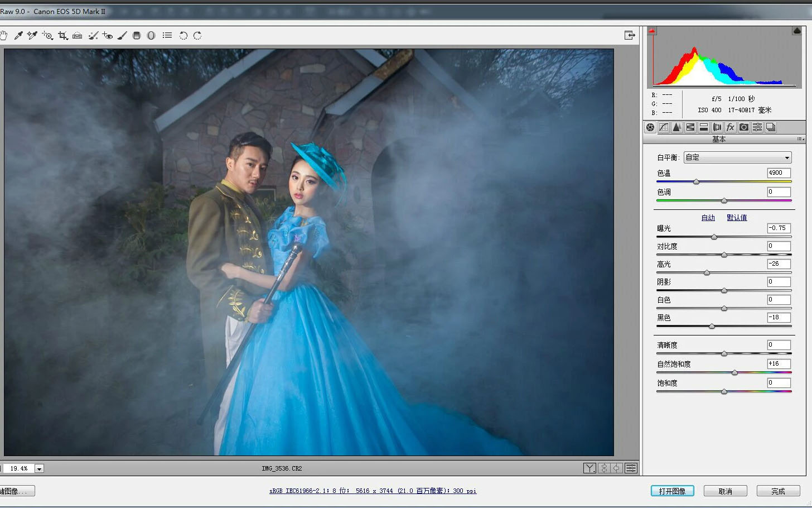Click the color temperature value field 4900

(779, 173)
